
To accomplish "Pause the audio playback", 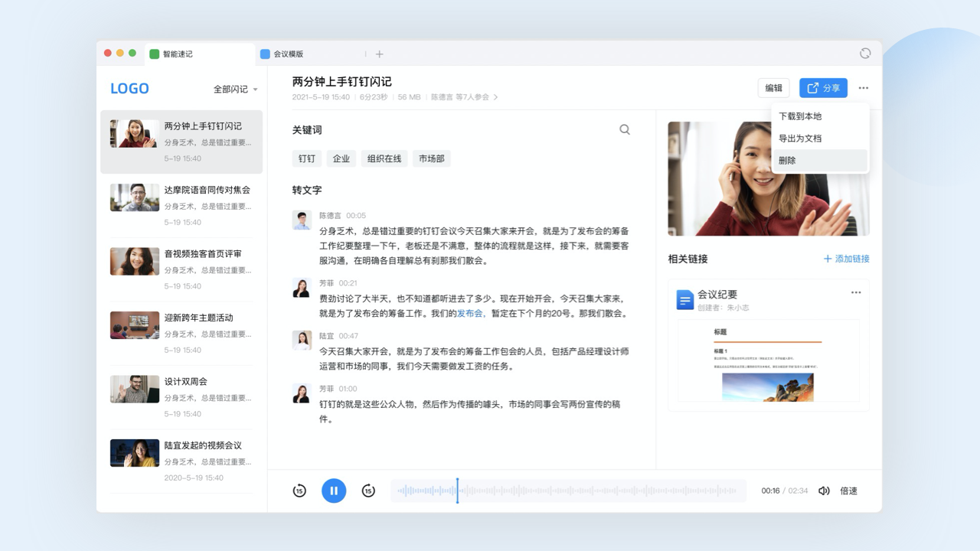I will pyautogui.click(x=334, y=491).
